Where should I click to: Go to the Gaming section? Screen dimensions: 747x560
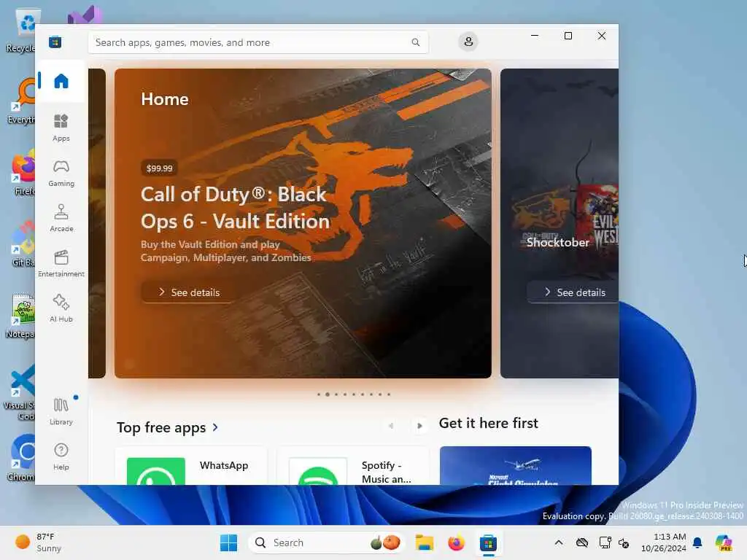(x=61, y=173)
